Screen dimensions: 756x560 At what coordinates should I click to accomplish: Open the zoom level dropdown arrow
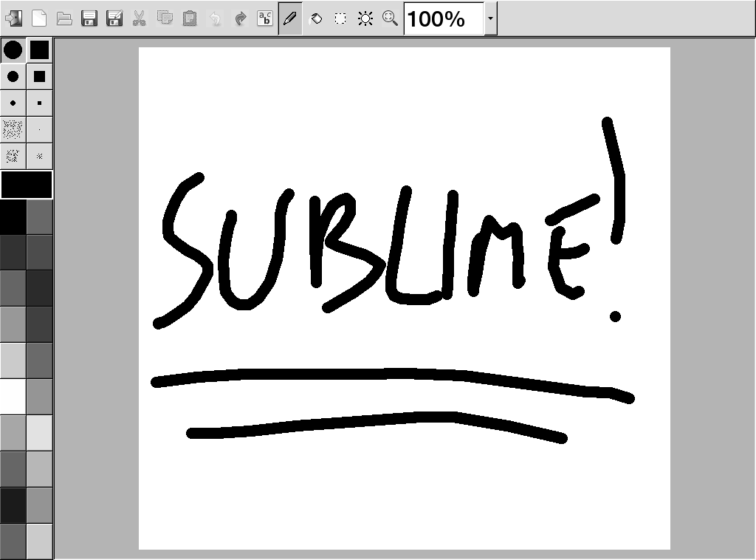(x=490, y=18)
